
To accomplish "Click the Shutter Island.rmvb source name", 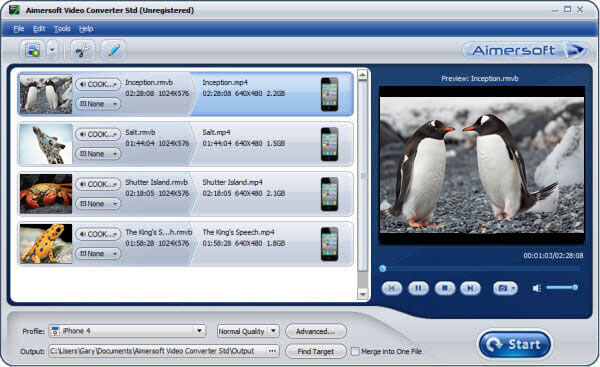I will [157, 182].
